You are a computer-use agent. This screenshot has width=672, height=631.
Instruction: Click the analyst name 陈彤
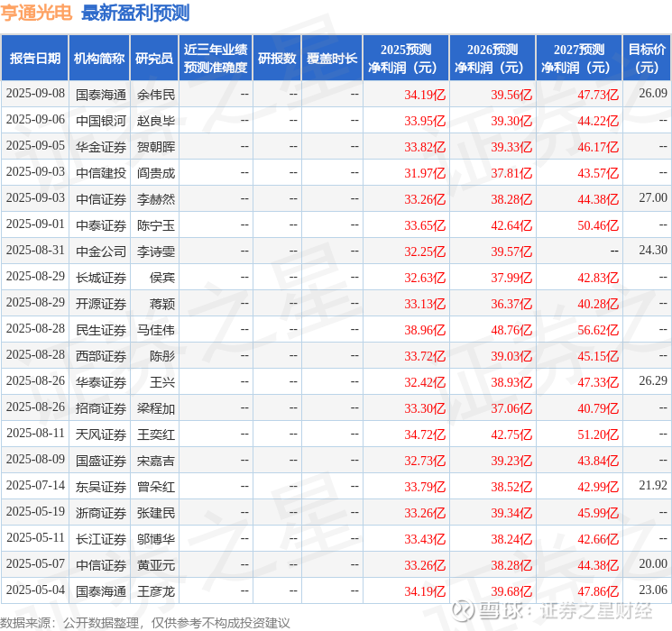pyautogui.click(x=162, y=355)
